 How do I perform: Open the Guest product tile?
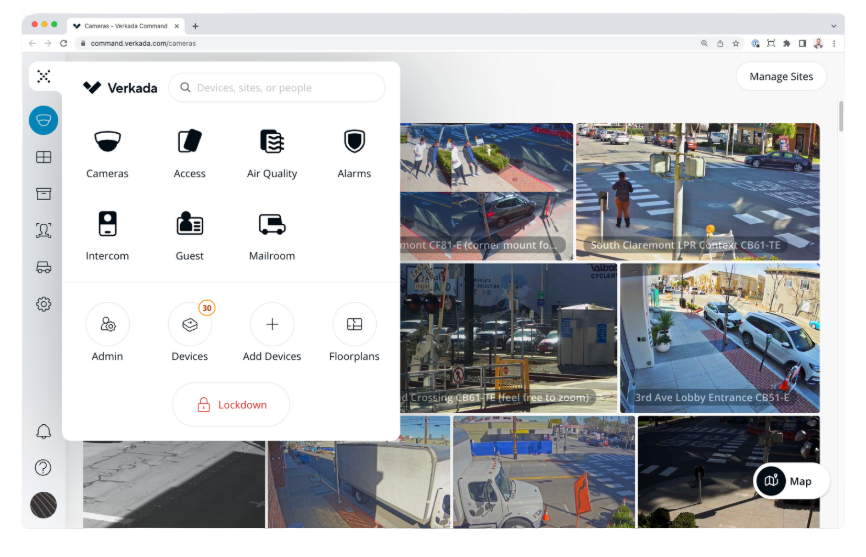[189, 236]
